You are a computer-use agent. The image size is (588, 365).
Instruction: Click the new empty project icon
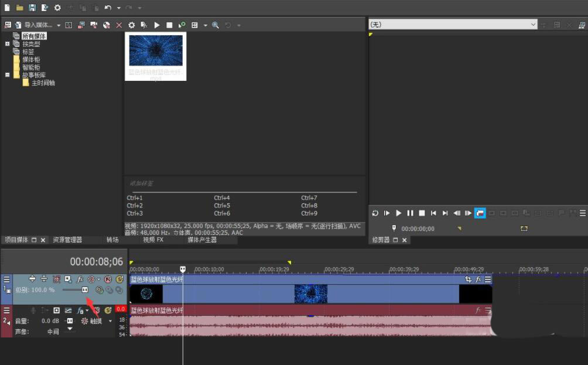pos(7,8)
